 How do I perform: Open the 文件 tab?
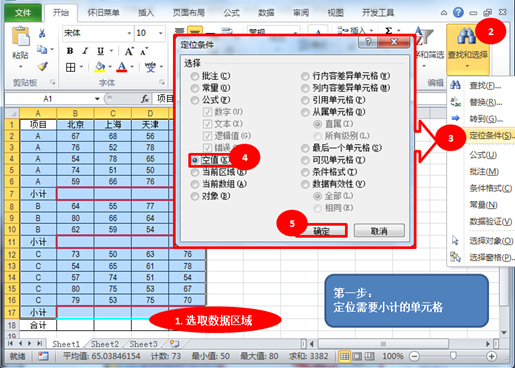click(23, 13)
